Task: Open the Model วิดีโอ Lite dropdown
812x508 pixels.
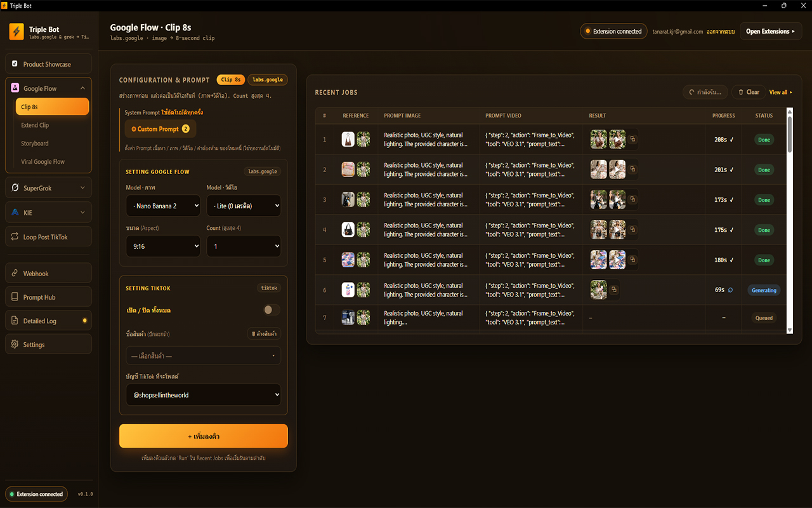Action: tap(244, 206)
